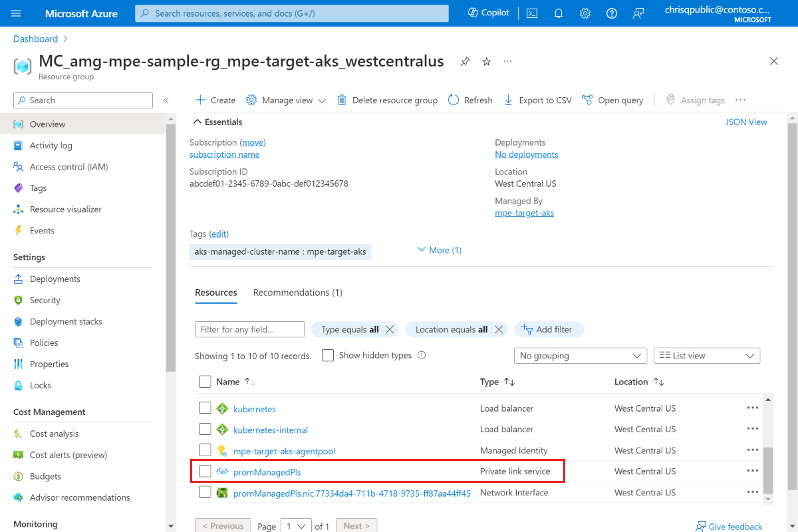Check the promManagedPls row checkbox

(x=205, y=471)
